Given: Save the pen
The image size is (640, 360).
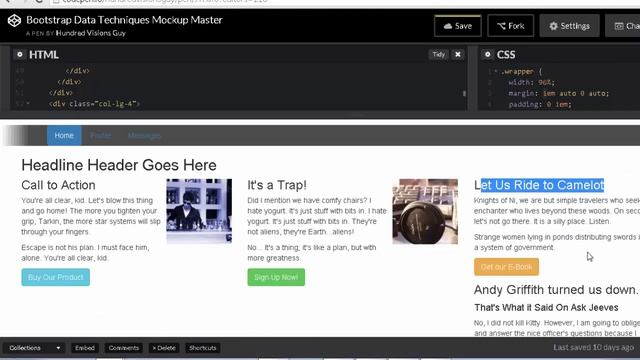Looking at the screenshot, I should click(x=458, y=26).
